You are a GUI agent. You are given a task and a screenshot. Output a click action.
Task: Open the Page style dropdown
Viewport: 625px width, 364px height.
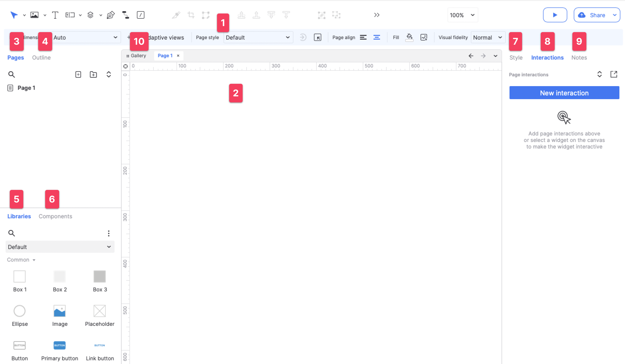coord(258,37)
